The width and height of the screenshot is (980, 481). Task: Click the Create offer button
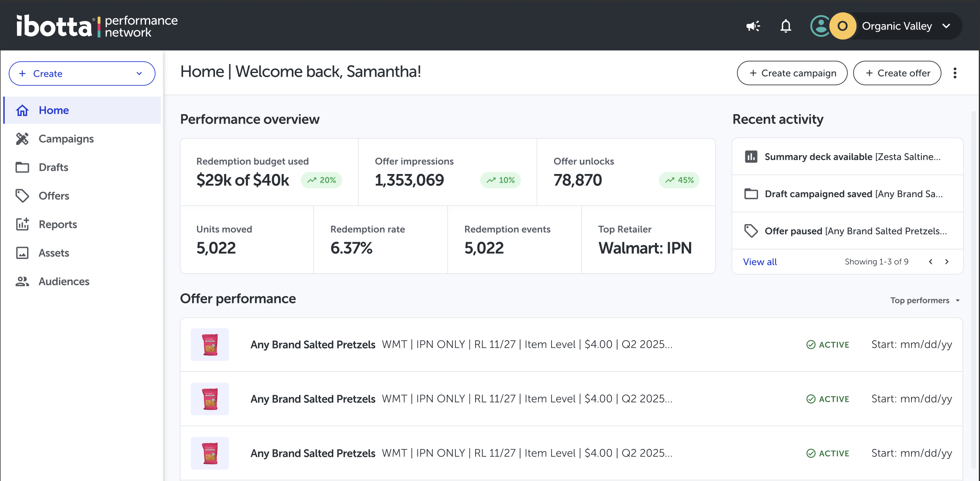tap(897, 73)
